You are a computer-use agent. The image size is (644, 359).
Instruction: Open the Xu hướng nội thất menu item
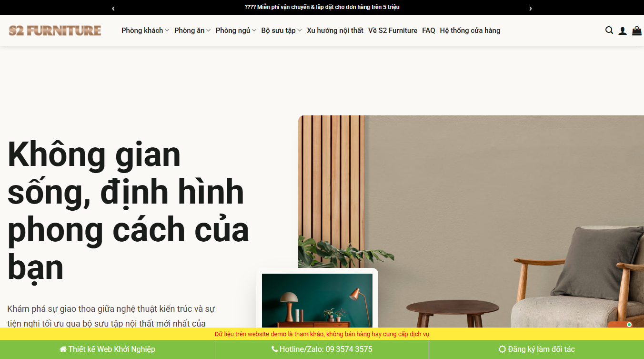[335, 31]
